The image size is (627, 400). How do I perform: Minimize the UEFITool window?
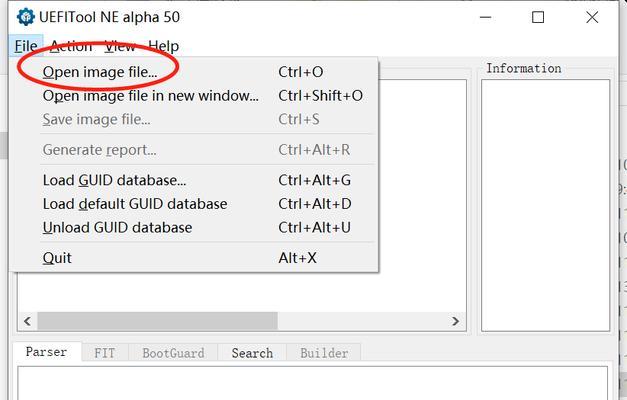486,17
